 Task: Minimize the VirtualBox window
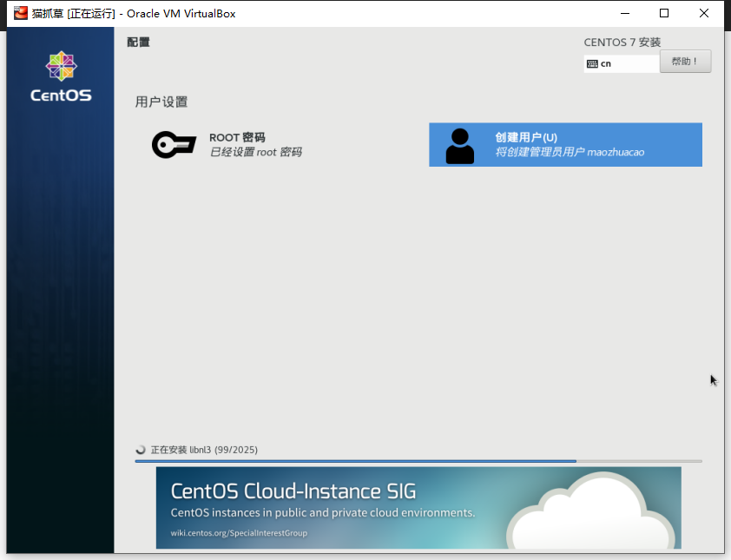point(625,14)
